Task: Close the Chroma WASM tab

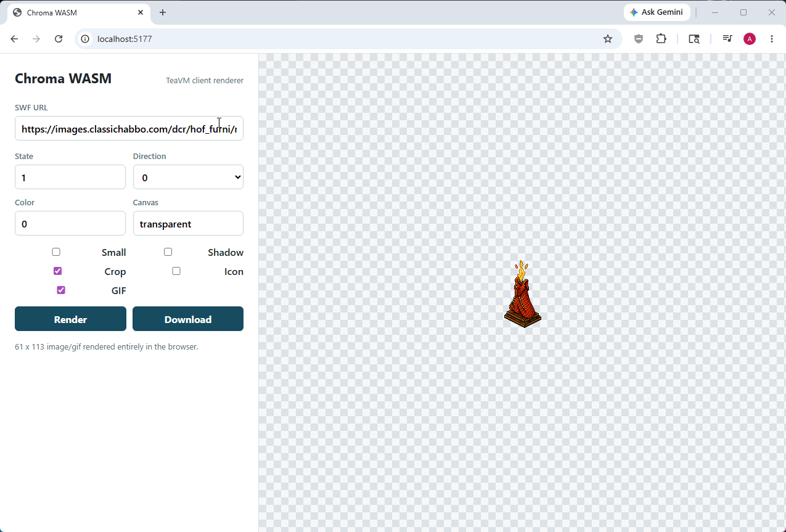Action: point(141,12)
